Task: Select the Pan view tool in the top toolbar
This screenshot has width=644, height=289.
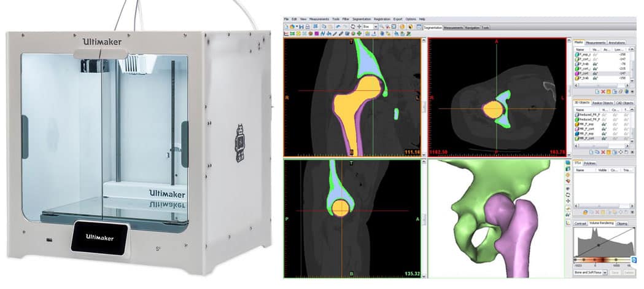Action: click(x=359, y=26)
